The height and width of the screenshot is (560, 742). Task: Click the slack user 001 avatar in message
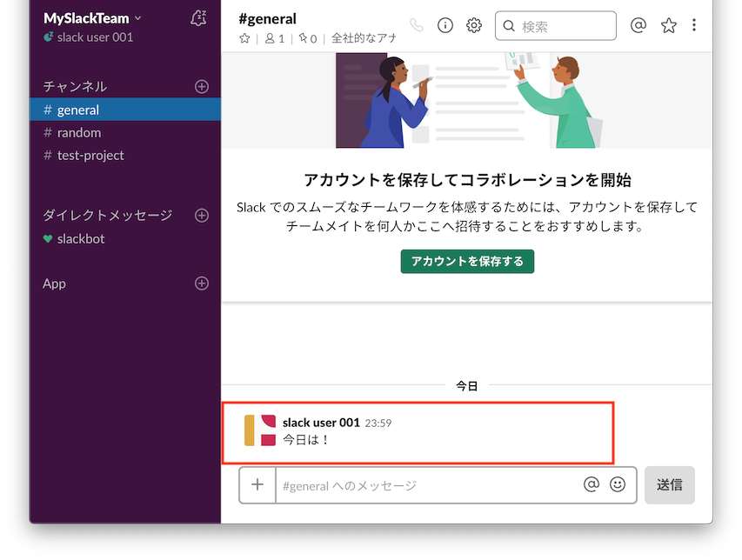tap(260, 430)
